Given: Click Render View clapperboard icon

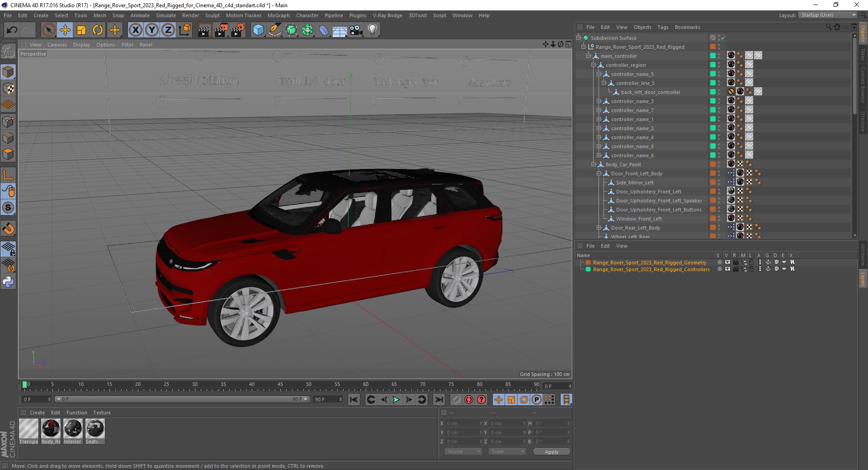Looking at the screenshot, I should click(x=204, y=30).
